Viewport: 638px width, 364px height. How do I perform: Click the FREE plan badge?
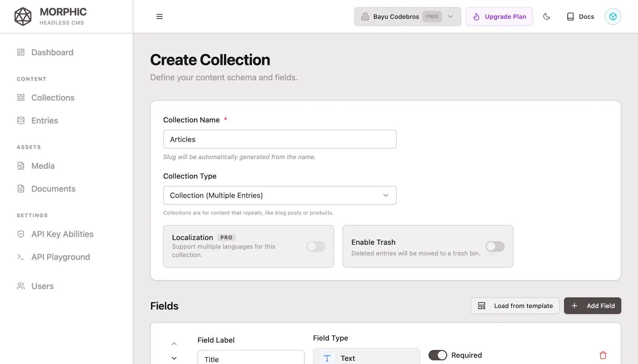point(432,16)
